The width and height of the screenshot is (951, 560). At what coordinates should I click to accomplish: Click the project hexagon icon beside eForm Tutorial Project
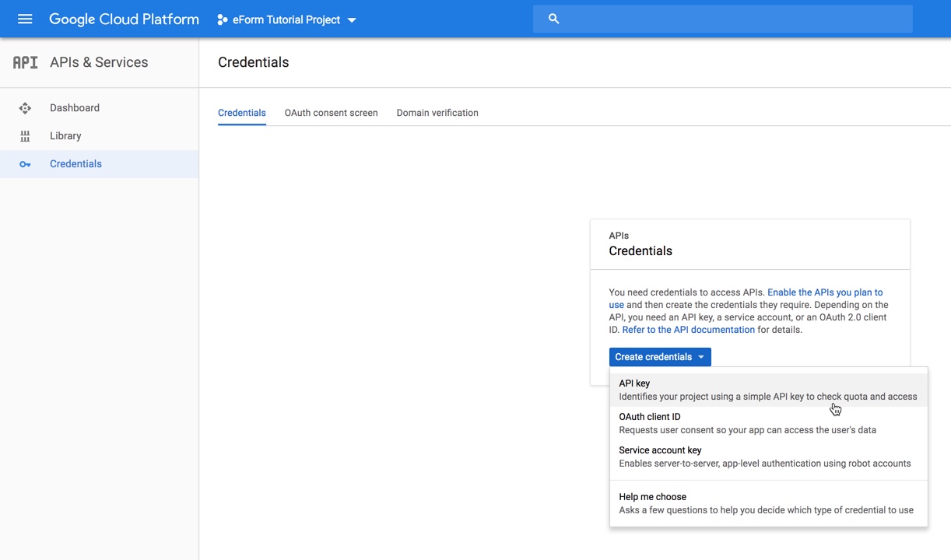pyautogui.click(x=223, y=19)
